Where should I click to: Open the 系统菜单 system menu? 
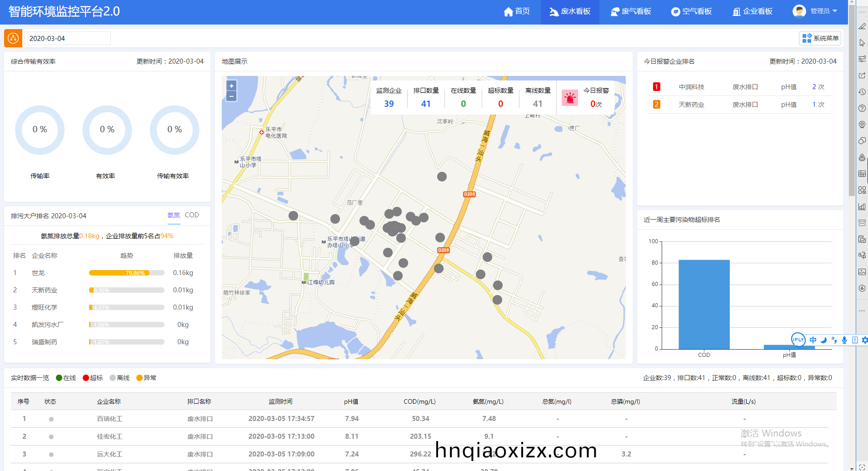click(820, 38)
